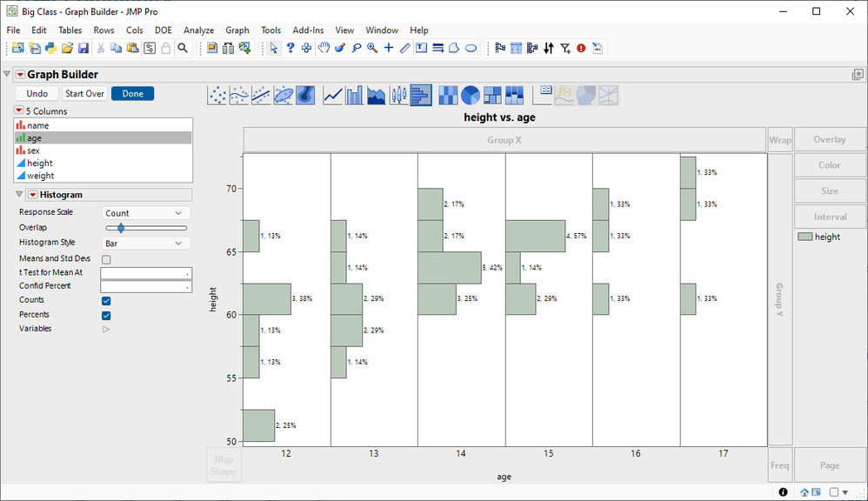Open the Python script toolbar icon
The image size is (868, 501).
pyautogui.click(x=51, y=48)
